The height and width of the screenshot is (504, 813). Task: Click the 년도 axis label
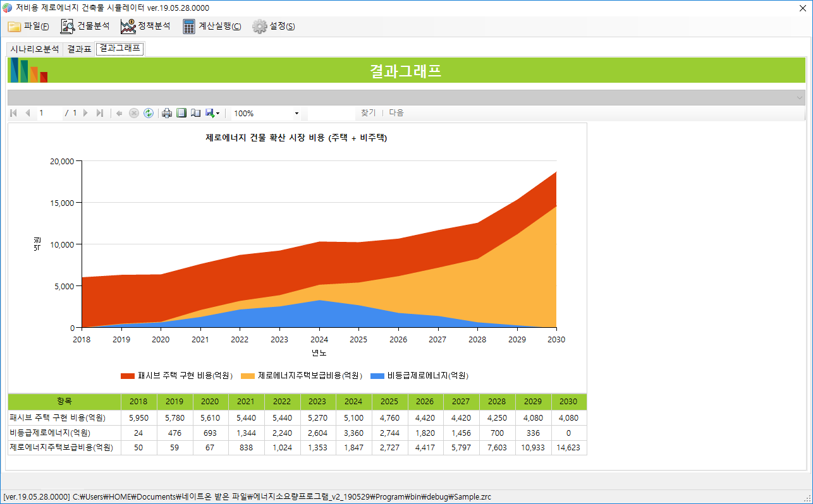[x=319, y=352]
